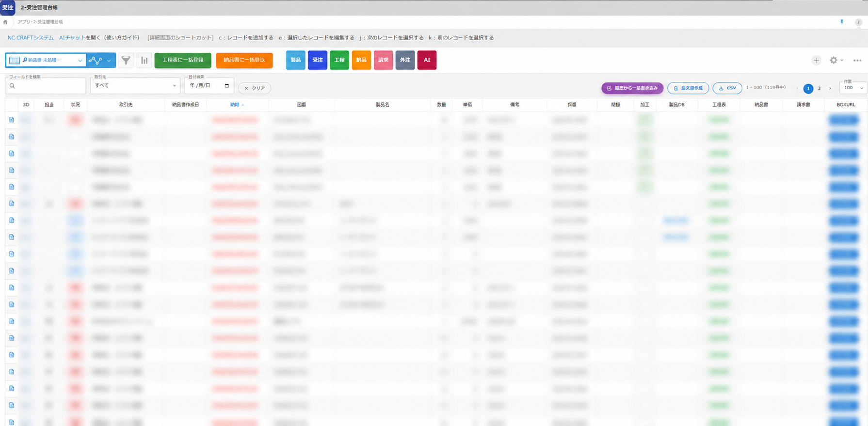Click the BOXURL column header
The image size is (868, 426).
click(846, 105)
